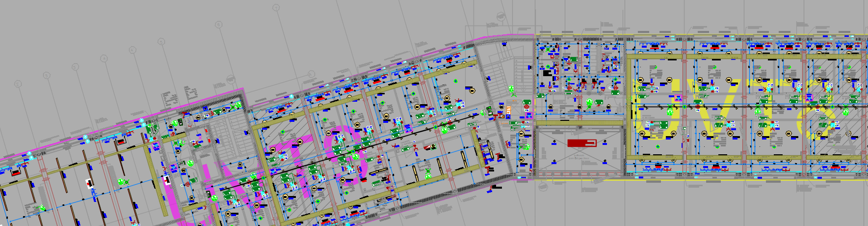Select the red rectangular block in the crossed room
Screen dimensions: 868x226
point(581,143)
